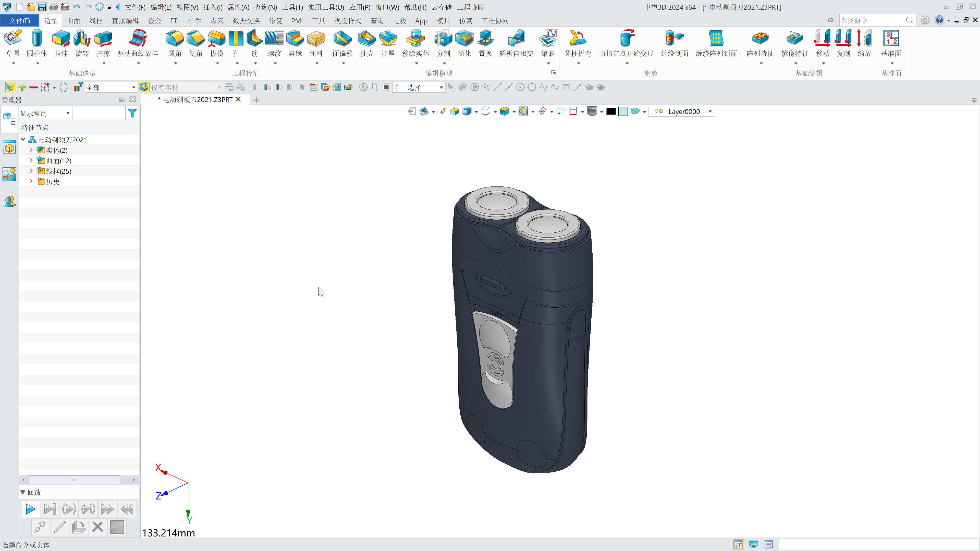Expand the 历史 history tree node
Viewport: 980px width, 551px height.
(x=31, y=181)
